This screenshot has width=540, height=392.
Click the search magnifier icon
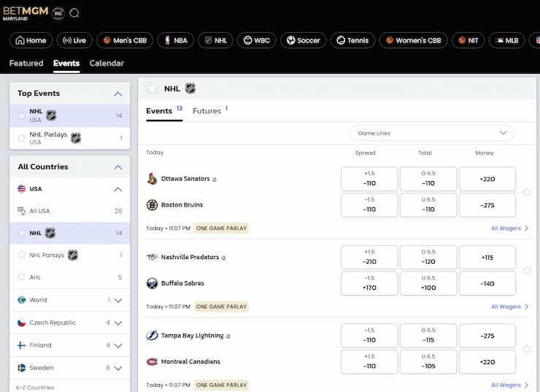74,13
